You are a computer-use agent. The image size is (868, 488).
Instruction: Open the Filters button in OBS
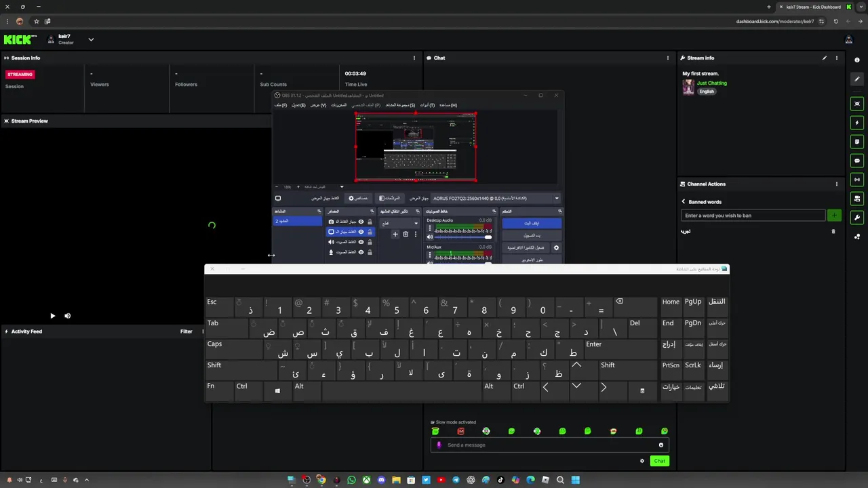[390, 198]
